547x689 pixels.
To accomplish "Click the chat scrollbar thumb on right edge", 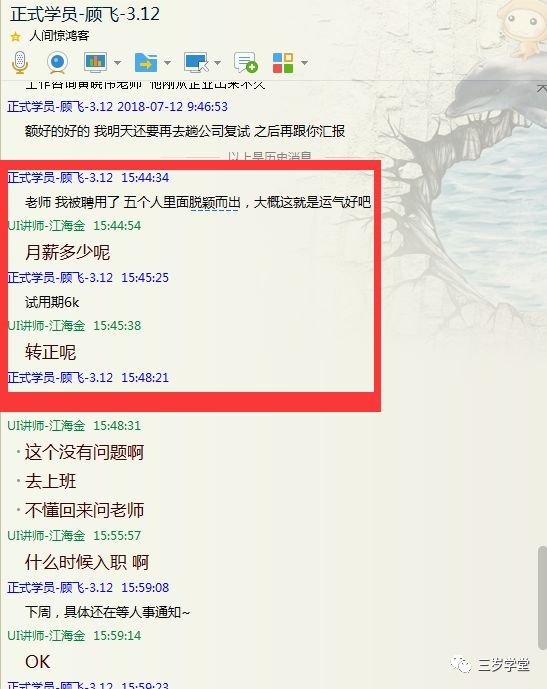I will point(542,598).
